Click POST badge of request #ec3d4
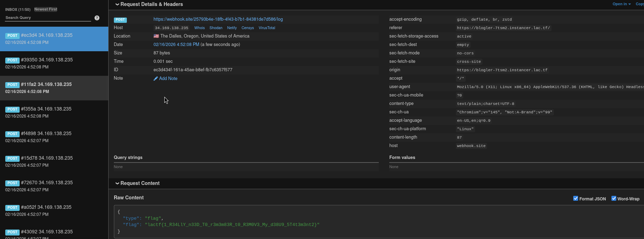 point(12,35)
